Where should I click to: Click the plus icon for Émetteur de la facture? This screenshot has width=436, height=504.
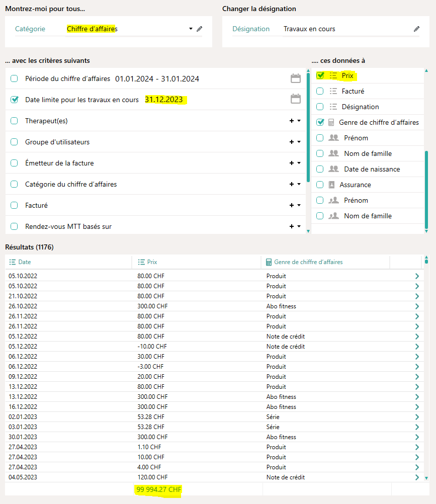point(292,163)
